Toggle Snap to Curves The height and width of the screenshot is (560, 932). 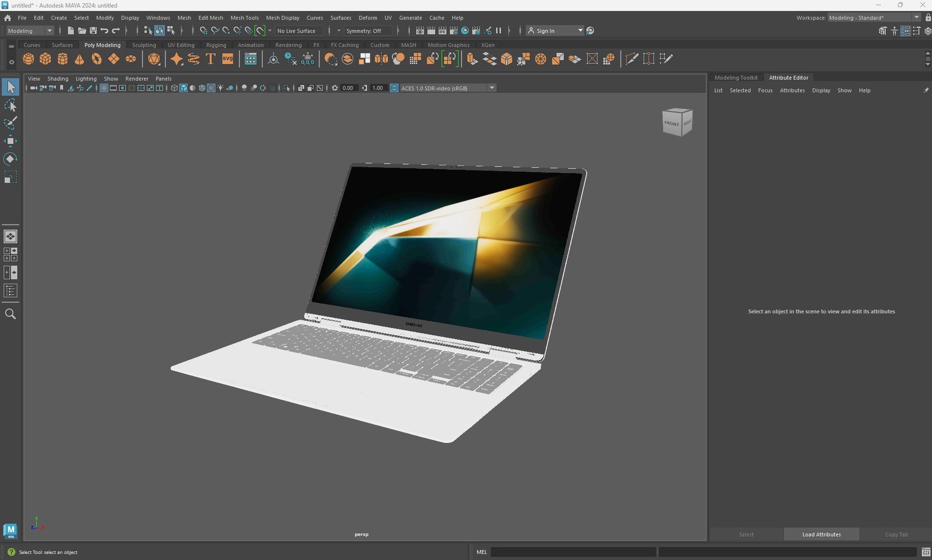pos(215,31)
